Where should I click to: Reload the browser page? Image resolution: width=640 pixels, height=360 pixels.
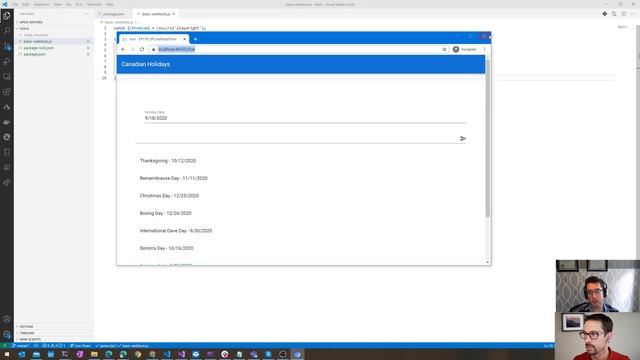[x=142, y=49]
